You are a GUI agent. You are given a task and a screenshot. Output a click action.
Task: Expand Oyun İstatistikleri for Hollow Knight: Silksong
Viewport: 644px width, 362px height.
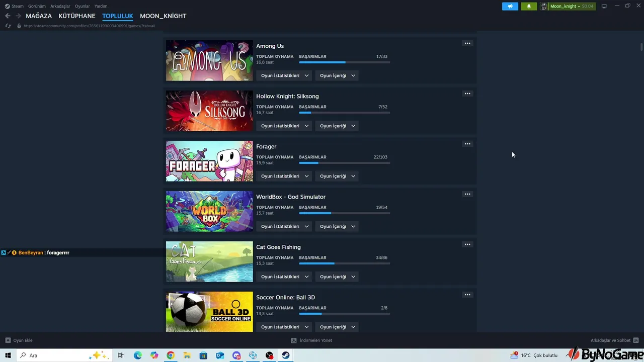284,126
